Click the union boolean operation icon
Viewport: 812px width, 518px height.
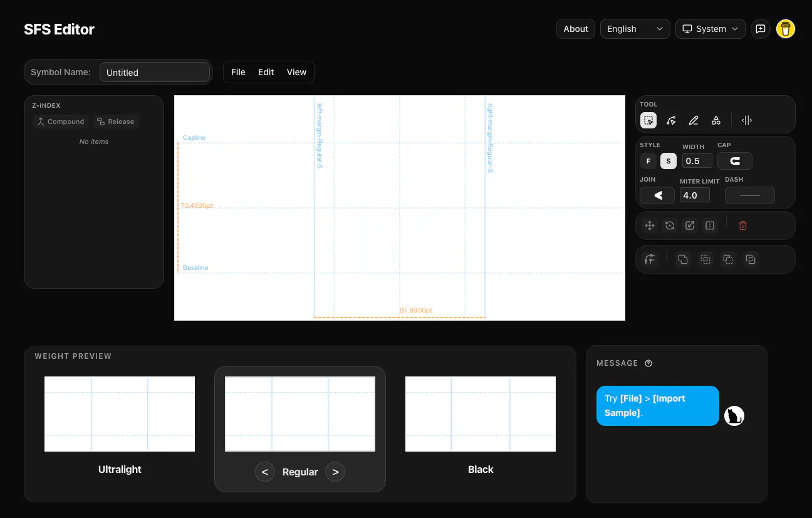pos(683,259)
